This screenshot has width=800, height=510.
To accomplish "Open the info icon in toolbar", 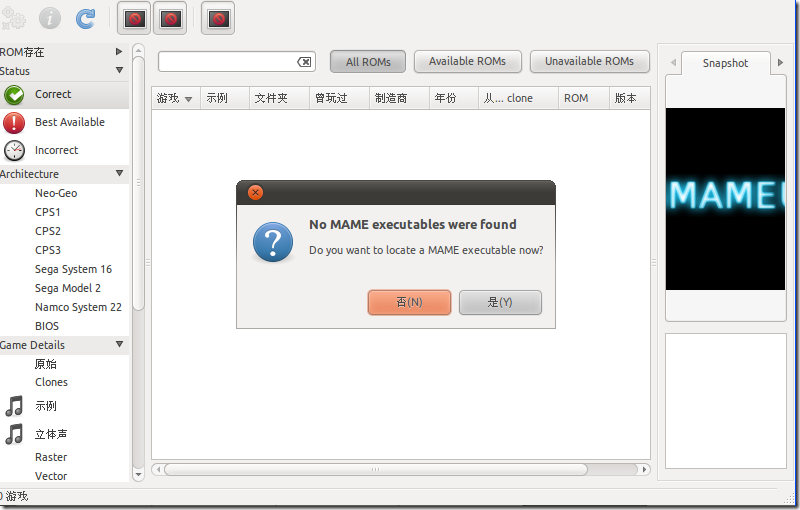I will point(50,19).
